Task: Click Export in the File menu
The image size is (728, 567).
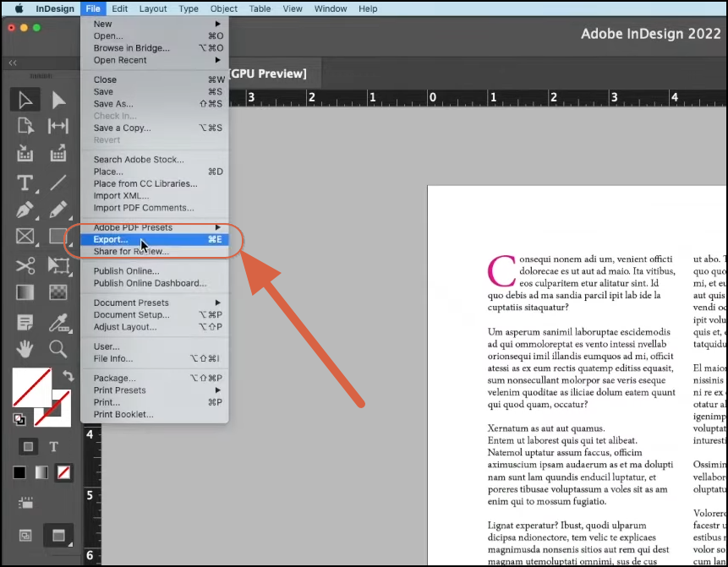Action: click(x=110, y=238)
